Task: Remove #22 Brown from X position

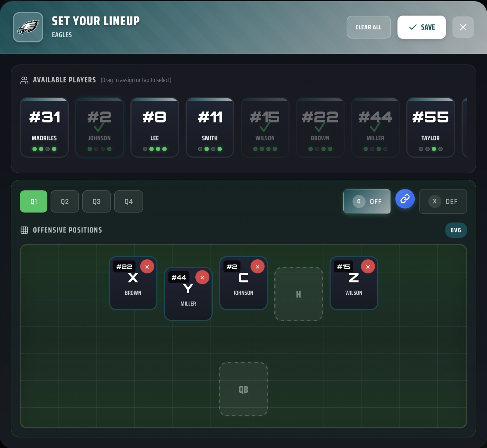Action: click(147, 267)
